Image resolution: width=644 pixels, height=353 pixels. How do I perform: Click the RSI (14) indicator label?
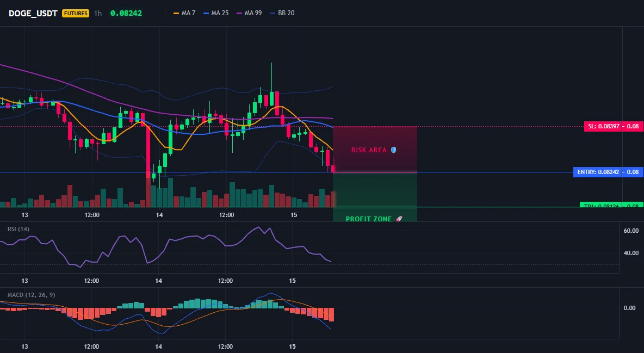pyautogui.click(x=18, y=229)
